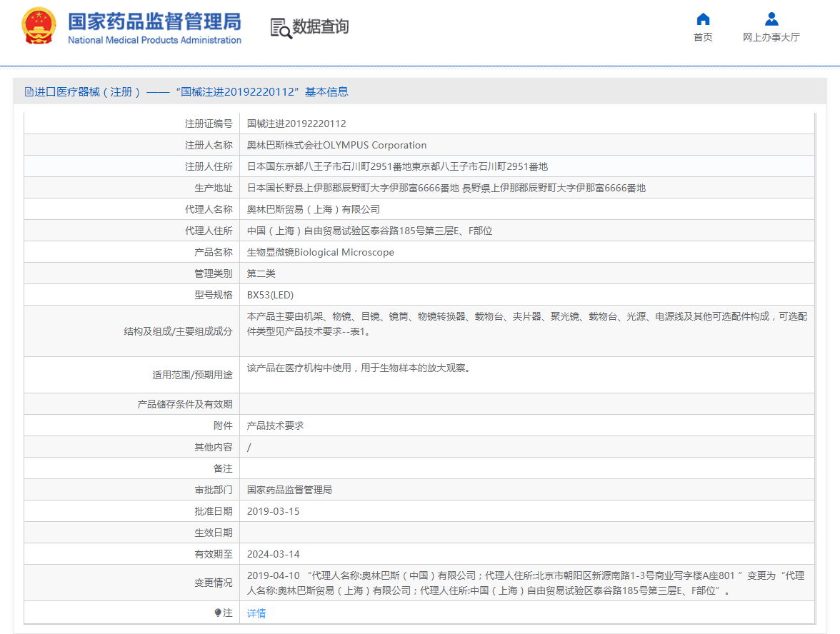Image resolution: width=840 pixels, height=634 pixels.
Task: Click the National Medical Products Administration subtitle
Action: (x=154, y=41)
